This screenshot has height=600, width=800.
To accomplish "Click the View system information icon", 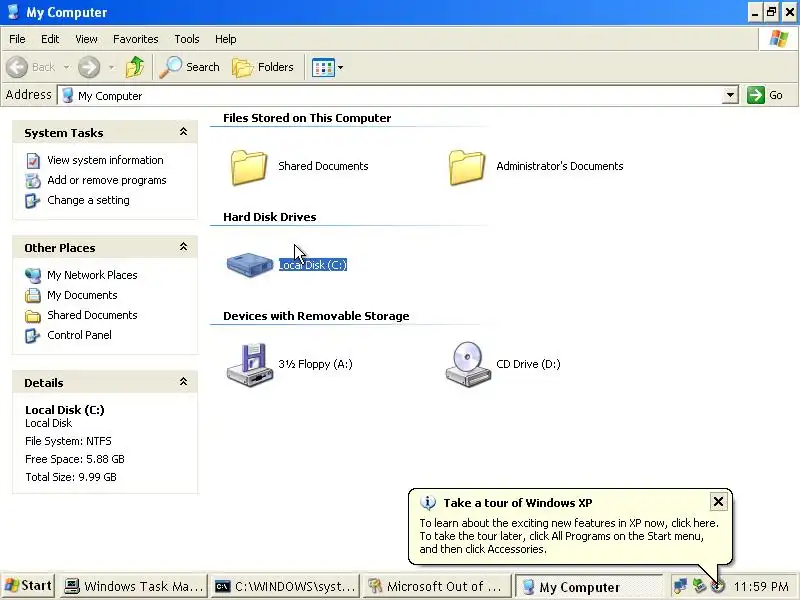I will (x=33, y=161).
